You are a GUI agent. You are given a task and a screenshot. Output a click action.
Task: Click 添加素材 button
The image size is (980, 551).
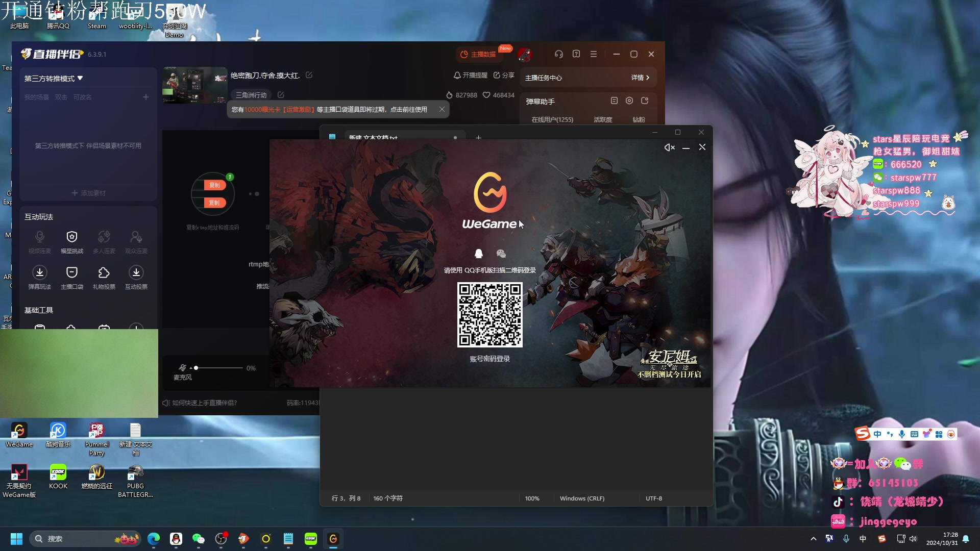88,193
